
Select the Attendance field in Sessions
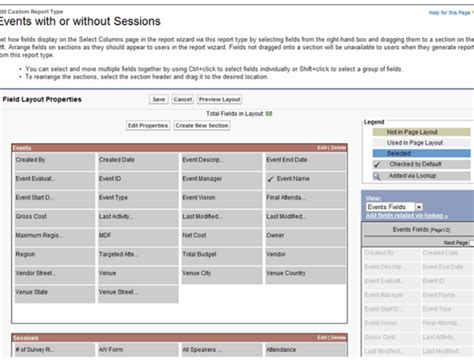(x=305, y=350)
